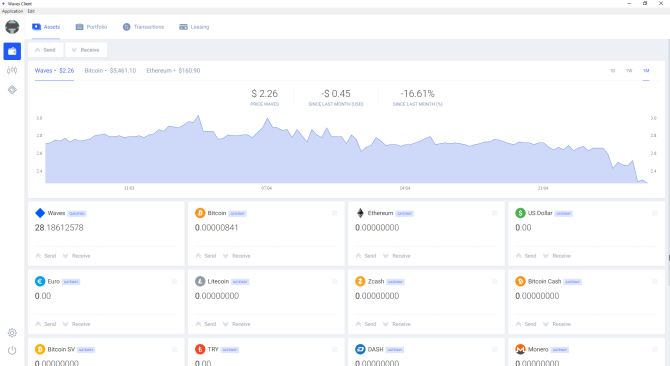Toggle favorite star on Euro card
670x366 pixels.
point(174,281)
